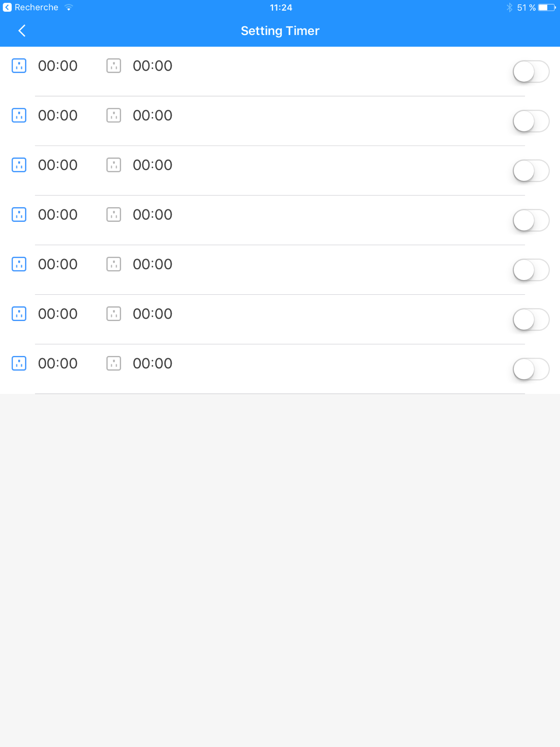Enable the second timer switch
This screenshot has width=560, height=747.
pyautogui.click(x=531, y=121)
